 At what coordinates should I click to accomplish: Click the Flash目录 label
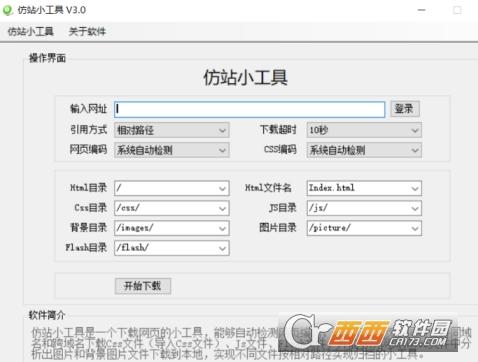[86, 248]
